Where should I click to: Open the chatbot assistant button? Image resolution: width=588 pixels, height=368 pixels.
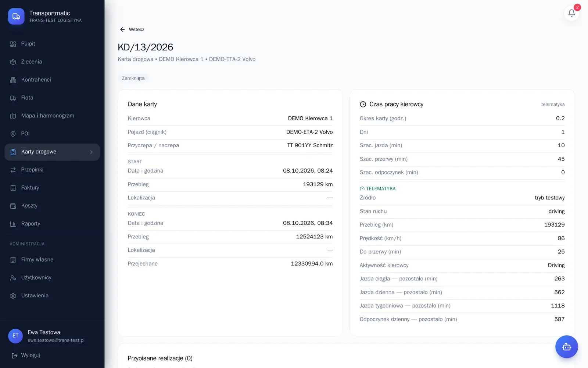pos(566,347)
